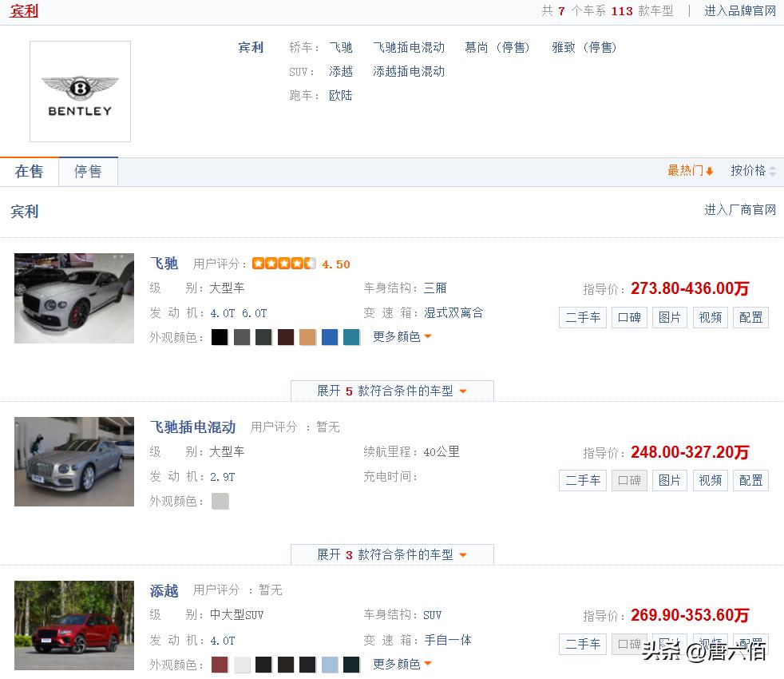The image size is (784, 679).
Task: Open 进入厂商官网 manufacturer site
Action: coord(739,210)
